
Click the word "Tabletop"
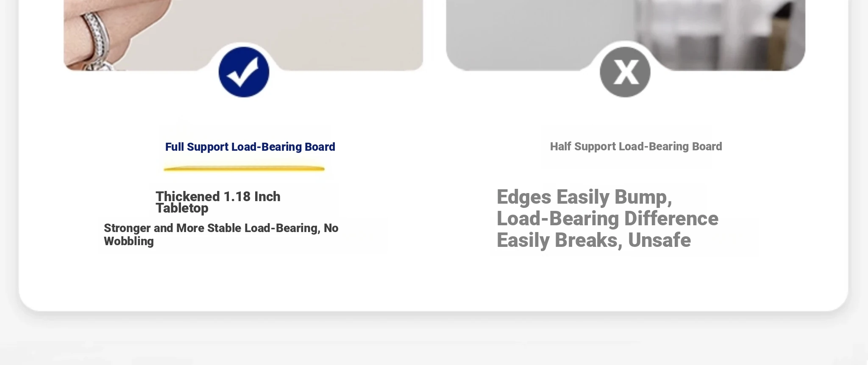[x=182, y=208]
